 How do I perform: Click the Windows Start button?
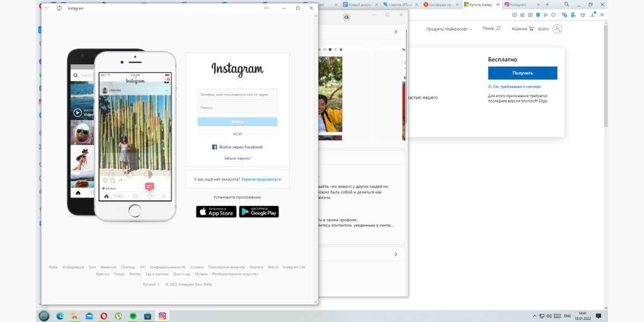[44, 316]
